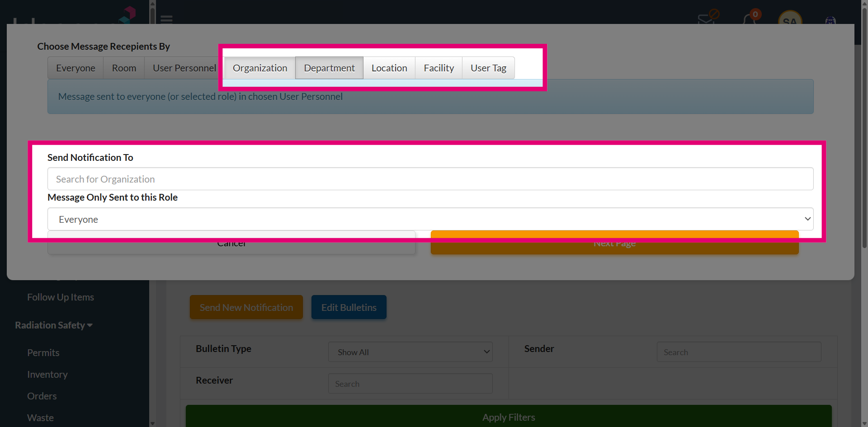Image resolution: width=868 pixels, height=427 pixels.
Task: Open Follow Up Items in sidebar
Action: (61, 297)
